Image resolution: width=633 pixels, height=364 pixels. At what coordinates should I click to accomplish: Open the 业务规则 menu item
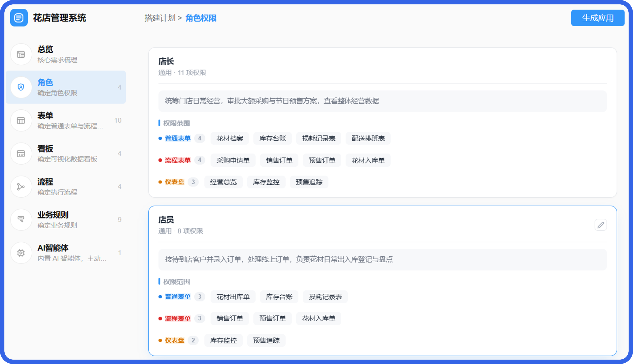66,220
